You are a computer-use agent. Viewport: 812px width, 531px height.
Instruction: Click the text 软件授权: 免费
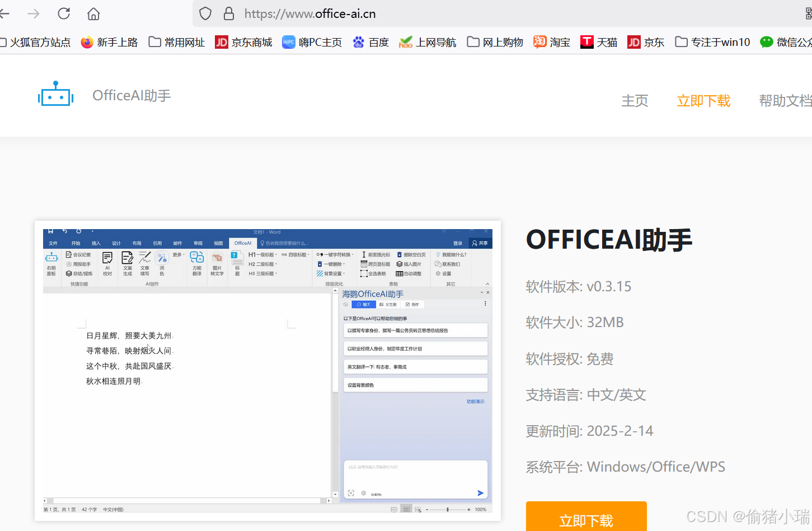(570, 359)
